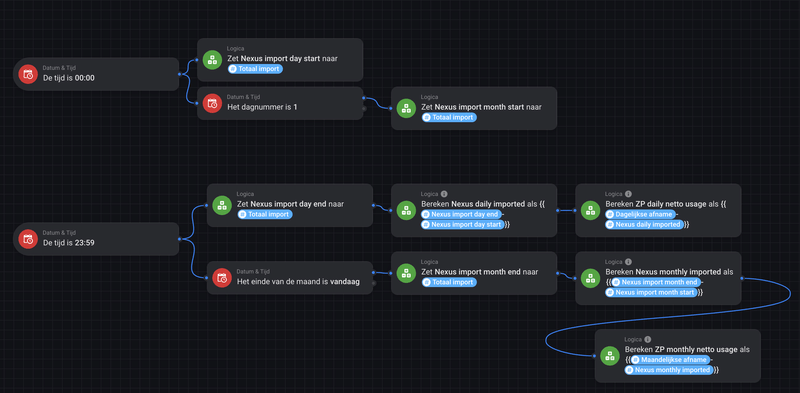Click the 'Maandelijkse afname' tag

click(670, 360)
